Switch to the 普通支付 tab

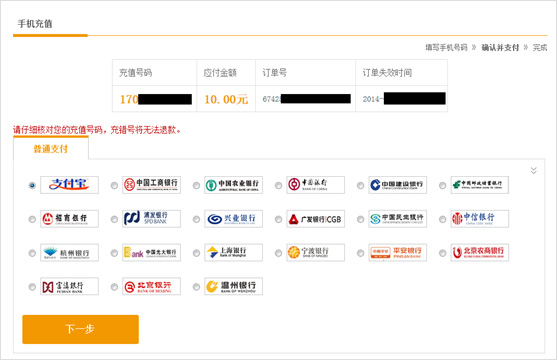(x=51, y=149)
